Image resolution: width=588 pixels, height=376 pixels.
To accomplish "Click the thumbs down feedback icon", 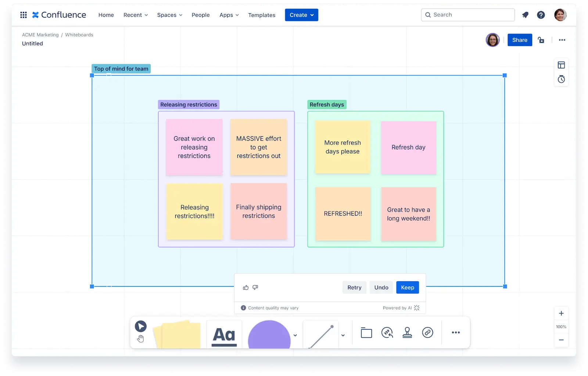I will [255, 288].
